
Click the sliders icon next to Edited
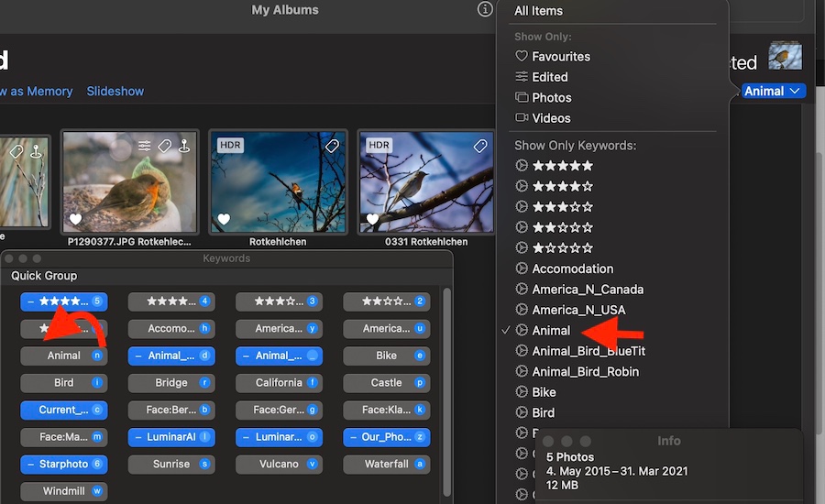click(x=522, y=77)
